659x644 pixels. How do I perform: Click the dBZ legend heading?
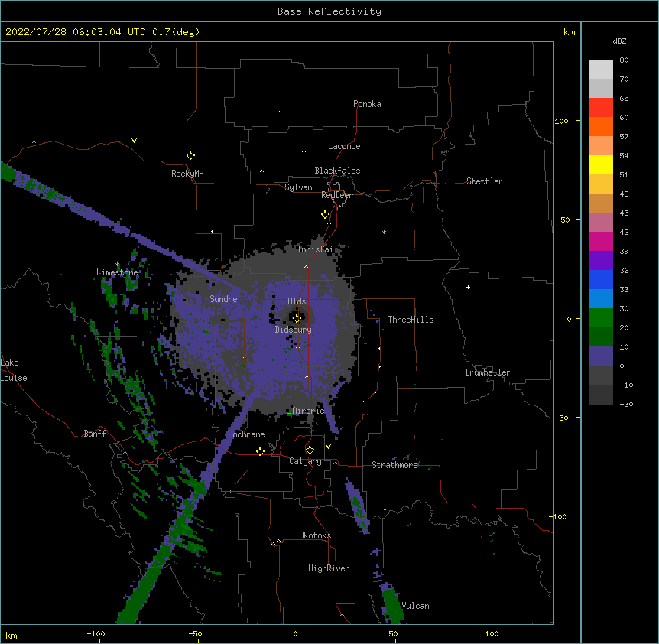[619, 41]
